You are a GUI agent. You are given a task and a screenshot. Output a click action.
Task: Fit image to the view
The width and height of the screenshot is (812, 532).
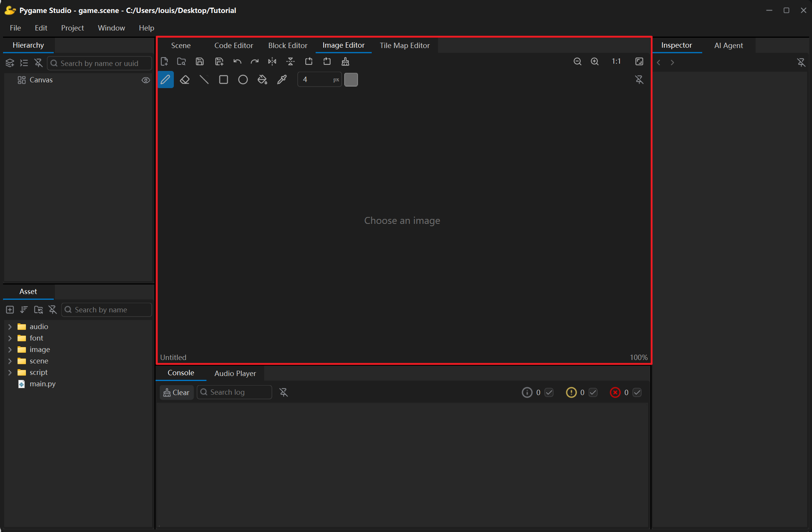tap(639, 61)
